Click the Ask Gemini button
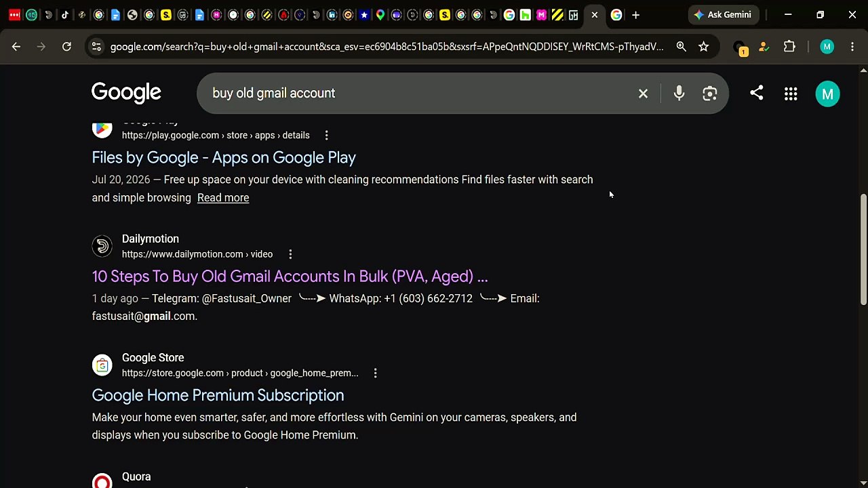 tap(723, 15)
